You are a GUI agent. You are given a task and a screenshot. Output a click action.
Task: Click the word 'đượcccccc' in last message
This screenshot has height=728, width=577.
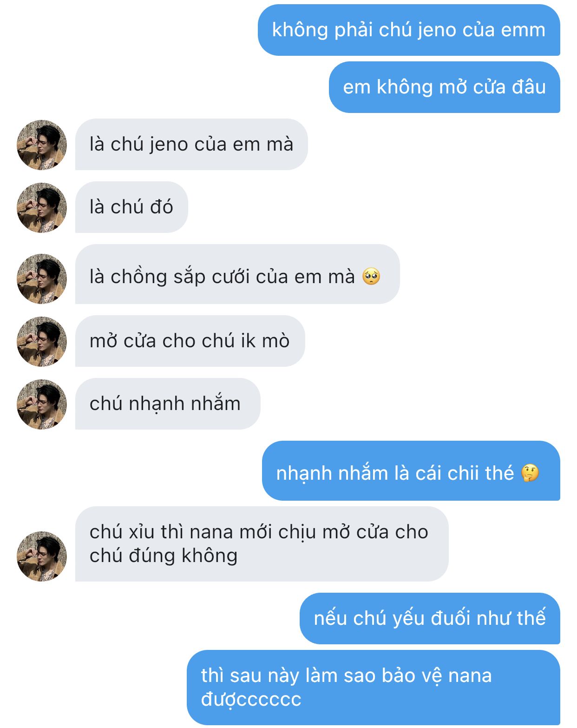coord(251,700)
